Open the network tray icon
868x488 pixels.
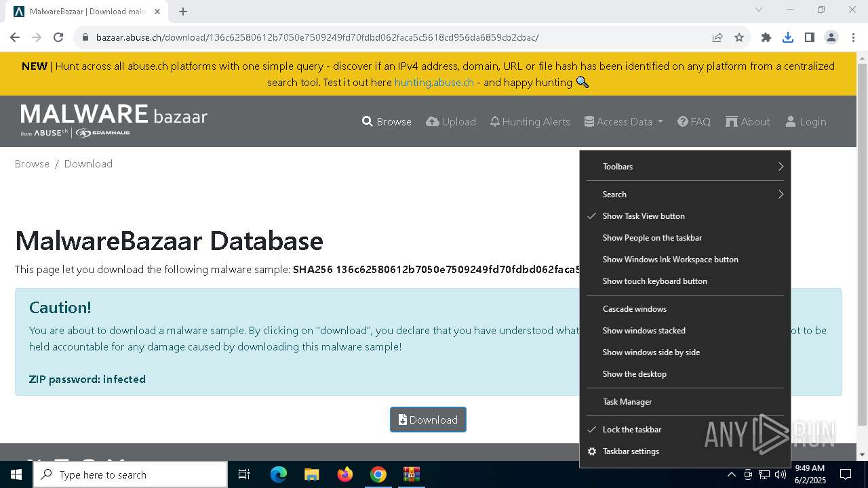pos(764,474)
